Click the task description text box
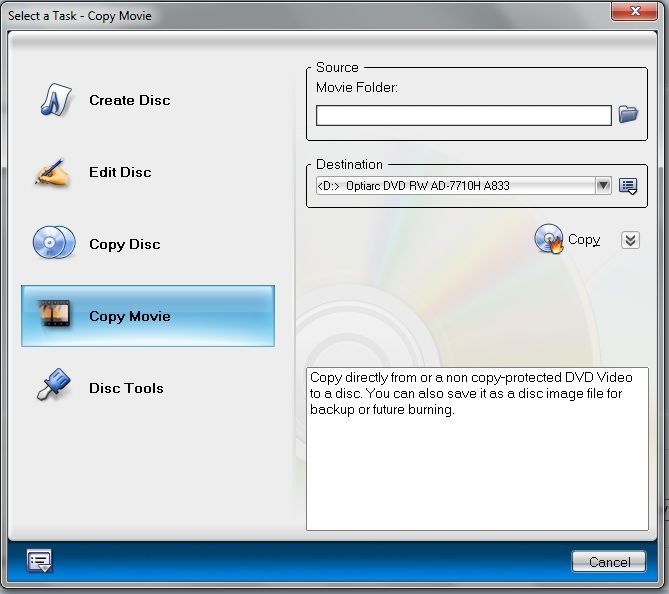Viewport: 669px width, 594px height. pos(477,449)
